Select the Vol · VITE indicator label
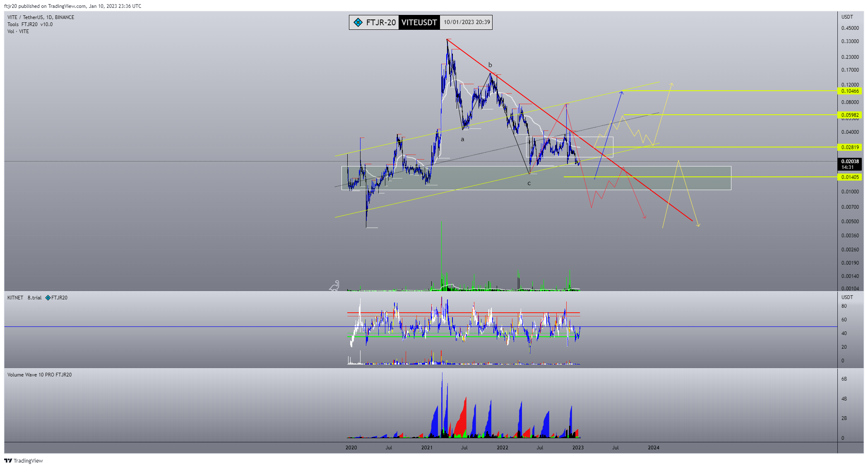Viewport: 868px width, 468px height. pyautogui.click(x=18, y=31)
